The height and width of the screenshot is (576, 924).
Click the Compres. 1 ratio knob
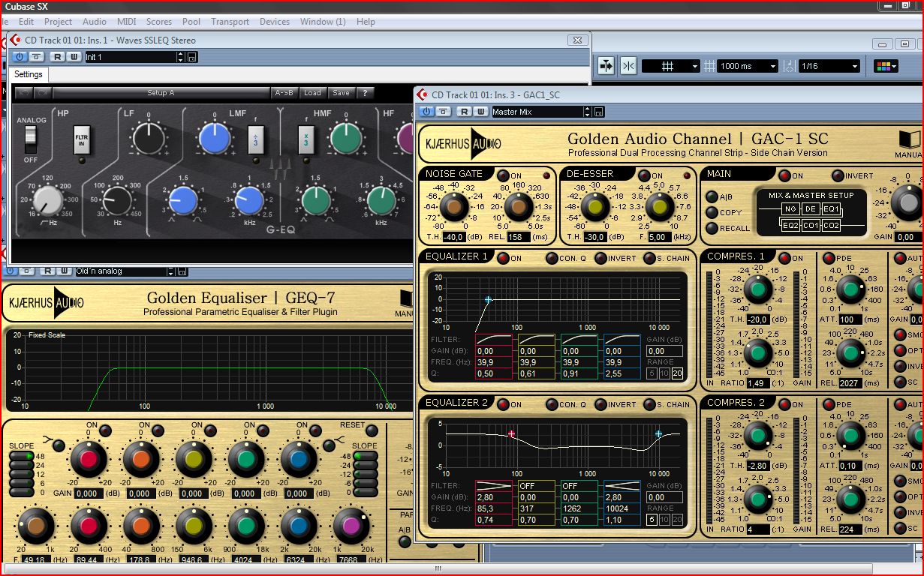[758, 353]
